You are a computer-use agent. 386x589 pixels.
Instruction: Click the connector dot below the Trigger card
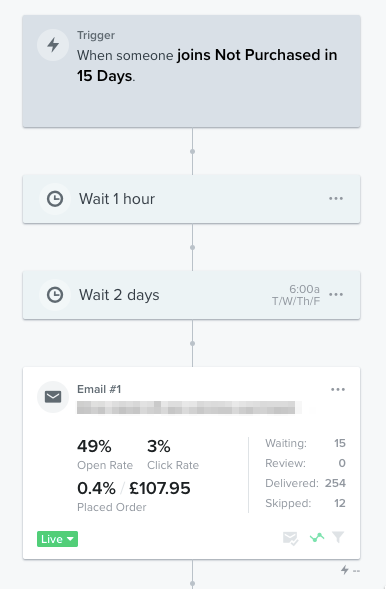(x=192, y=151)
